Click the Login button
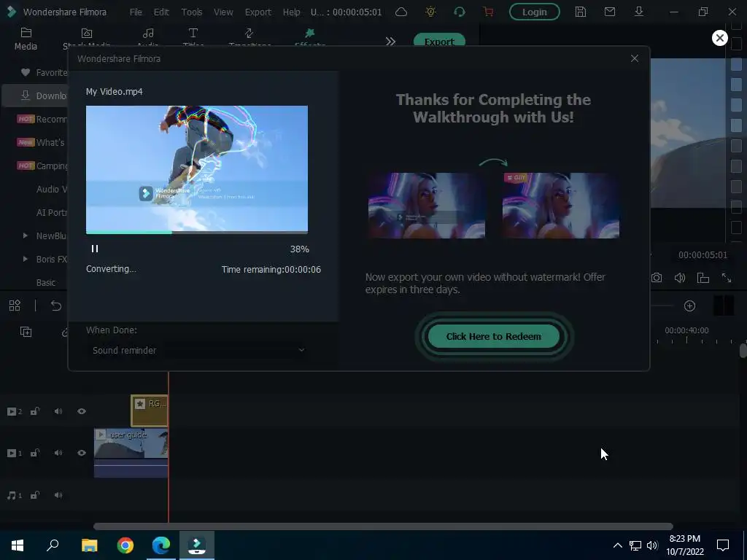The width and height of the screenshot is (747, 560). (x=534, y=12)
